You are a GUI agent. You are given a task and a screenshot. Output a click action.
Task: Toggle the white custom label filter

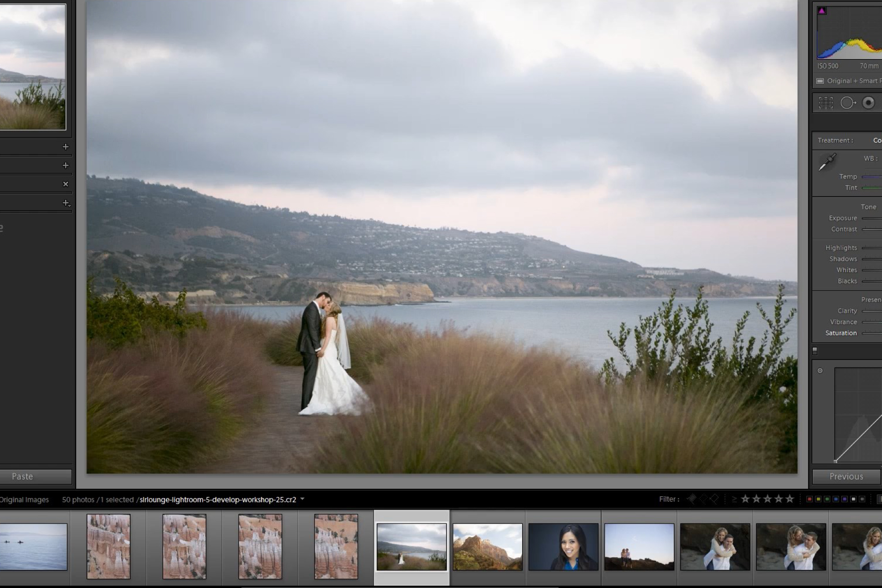point(853,499)
